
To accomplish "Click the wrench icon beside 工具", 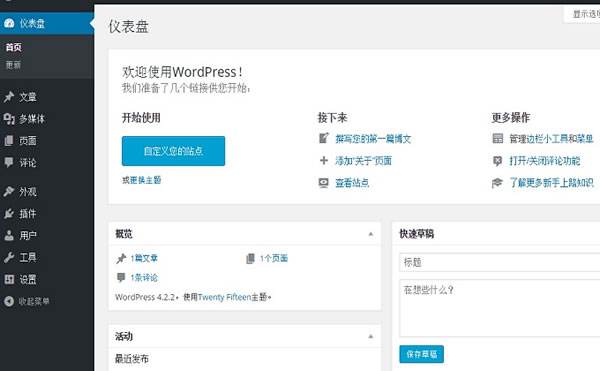I will pos(9,257).
